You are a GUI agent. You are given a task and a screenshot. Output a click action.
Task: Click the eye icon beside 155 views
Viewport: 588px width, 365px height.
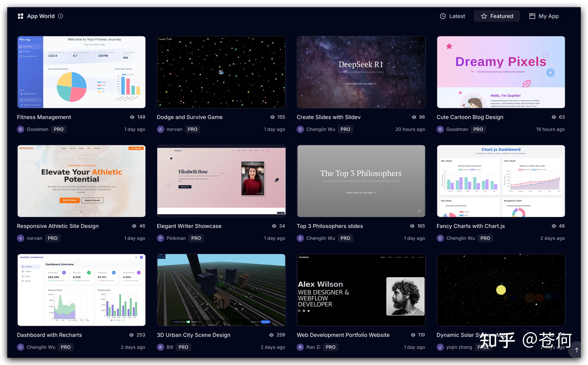tap(272, 117)
